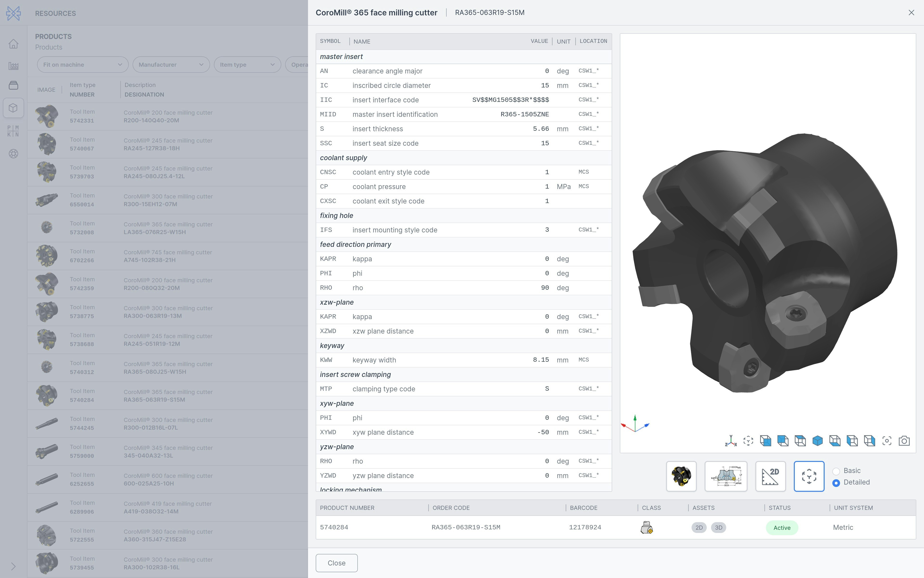The height and width of the screenshot is (578, 924).
Task: Open the PIM KIN icon in sidebar
Action: 13,131
